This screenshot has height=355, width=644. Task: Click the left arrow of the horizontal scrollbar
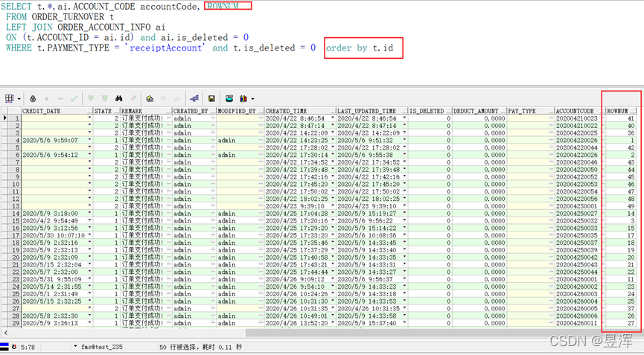(x=5, y=333)
